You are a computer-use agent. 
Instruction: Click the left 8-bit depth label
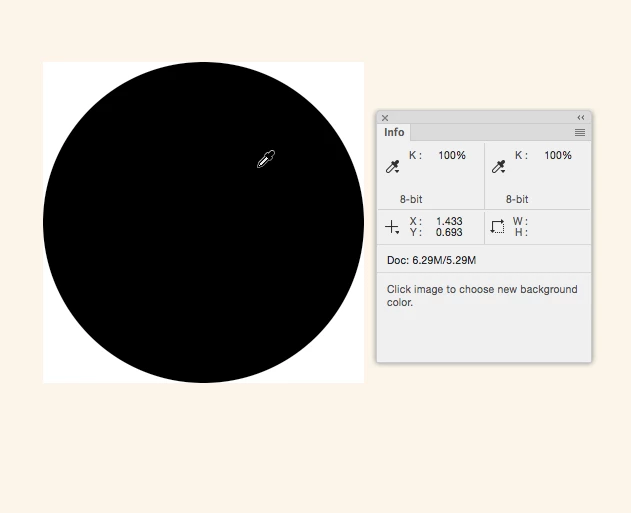click(411, 199)
